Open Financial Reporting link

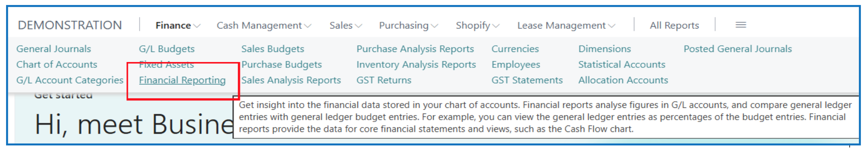[x=182, y=80]
